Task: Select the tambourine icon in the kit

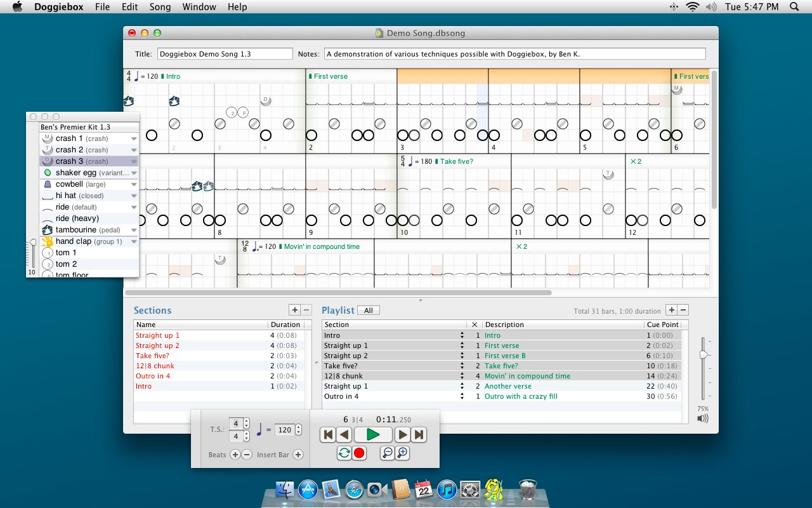Action: [x=47, y=230]
